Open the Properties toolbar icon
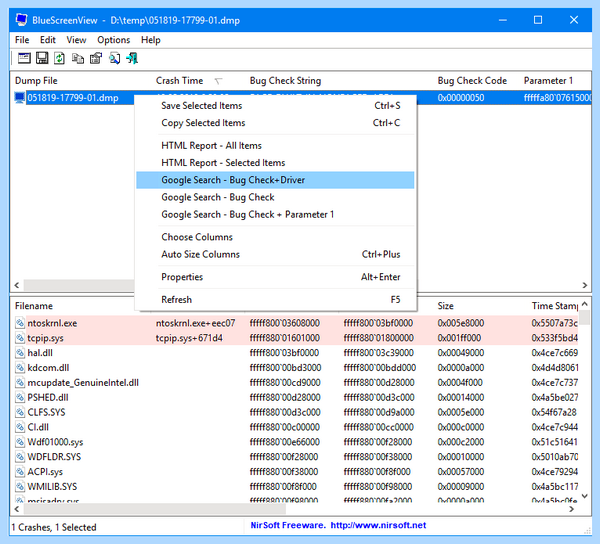Image resolution: width=600 pixels, height=544 pixels. click(96, 58)
